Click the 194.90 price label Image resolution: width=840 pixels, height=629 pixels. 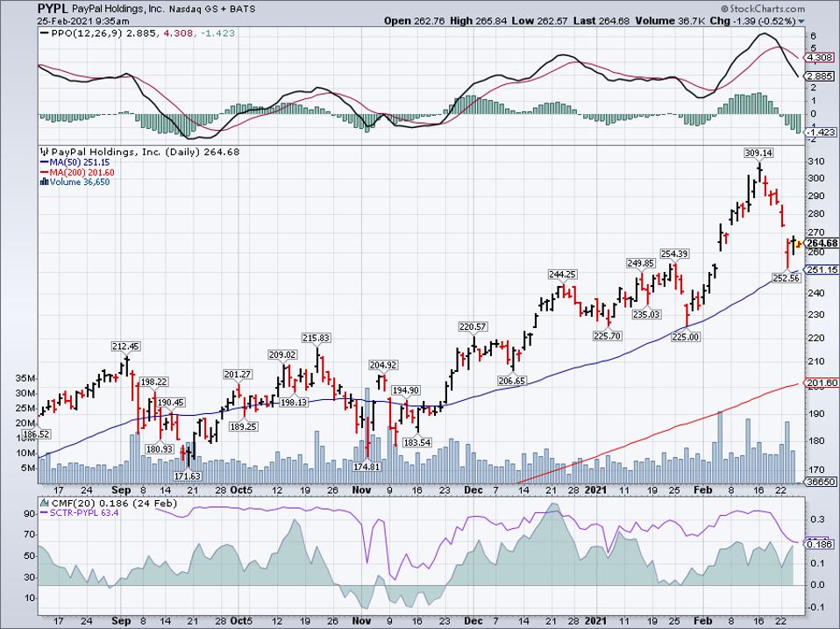click(406, 390)
